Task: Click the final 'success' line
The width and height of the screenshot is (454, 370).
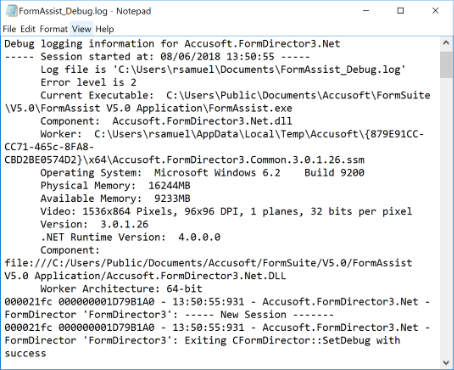Action: (25, 353)
